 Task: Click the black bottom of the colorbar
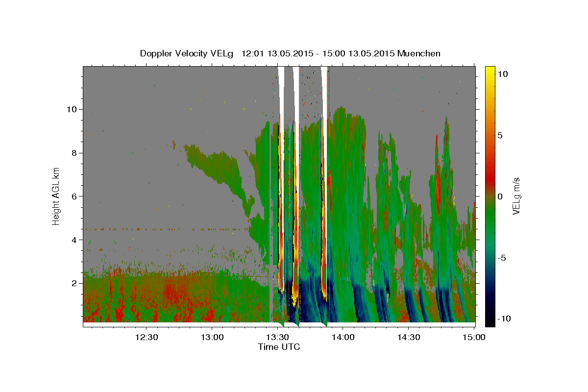490,321
